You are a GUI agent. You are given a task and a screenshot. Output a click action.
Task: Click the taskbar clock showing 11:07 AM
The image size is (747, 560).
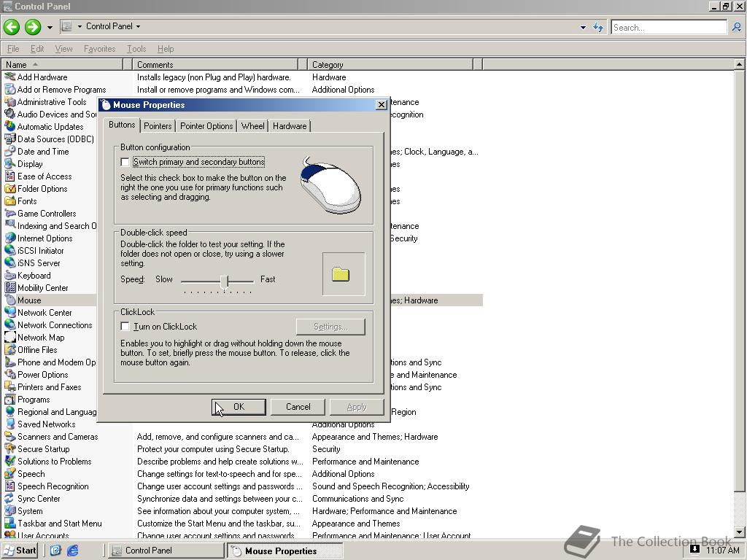(723, 550)
